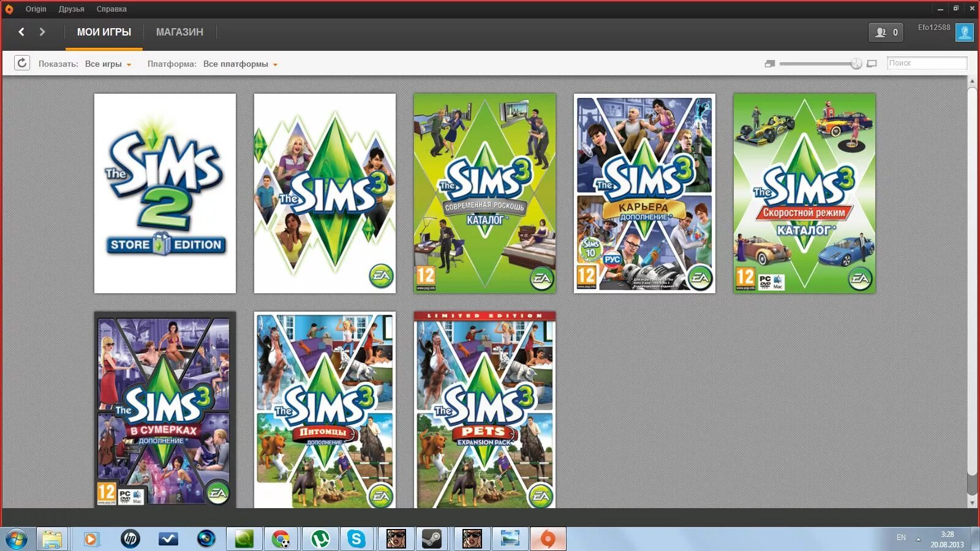980x551 pixels.
Task: Open the blue lens taskbar app
Action: [x=206, y=539]
